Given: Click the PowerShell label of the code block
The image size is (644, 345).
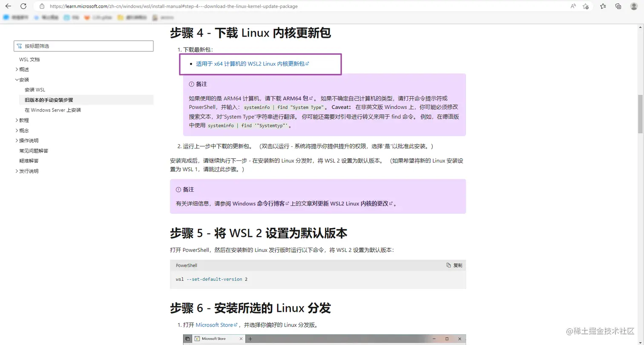Looking at the screenshot, I should (x=187, y=265).
